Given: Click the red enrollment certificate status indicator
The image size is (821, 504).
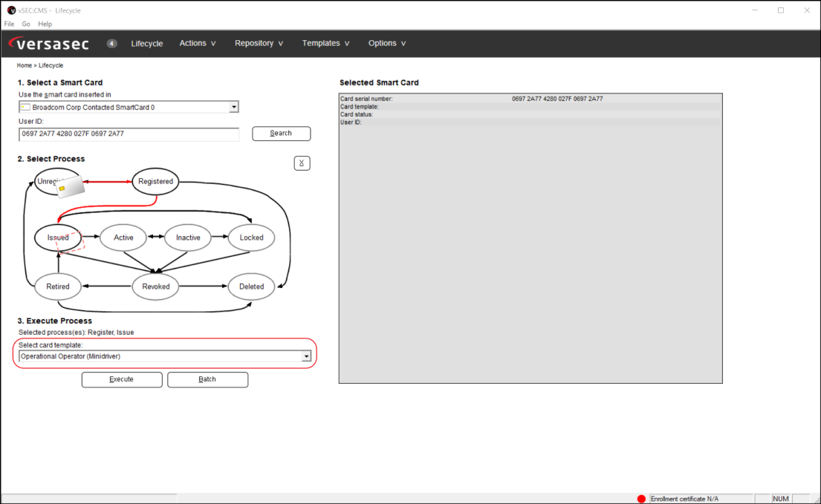Looking at the screenshot, I should [x=641, y=499].
